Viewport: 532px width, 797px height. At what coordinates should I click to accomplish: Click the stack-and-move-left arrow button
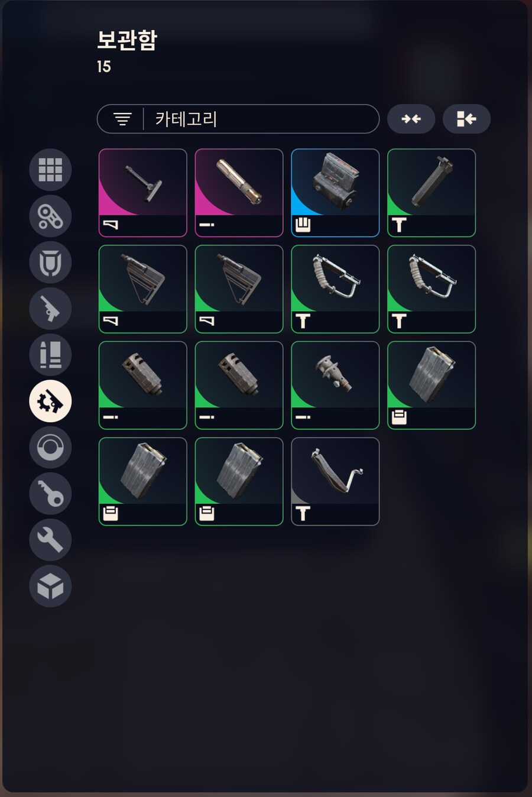tap(466, 119)
